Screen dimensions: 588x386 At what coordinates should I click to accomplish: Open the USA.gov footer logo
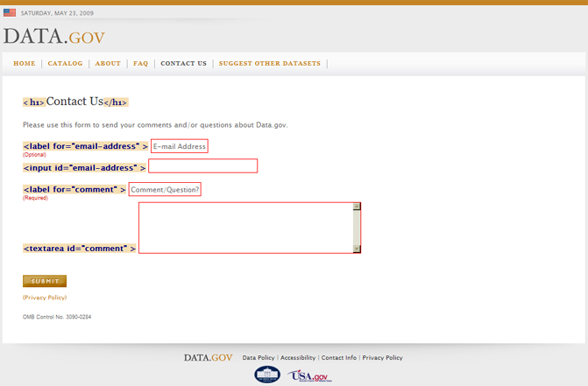click(309, 375)
